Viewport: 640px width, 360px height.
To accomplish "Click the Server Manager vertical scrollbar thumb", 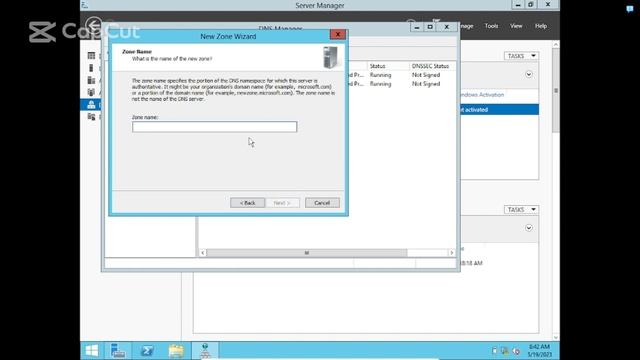I will (556, 90).
